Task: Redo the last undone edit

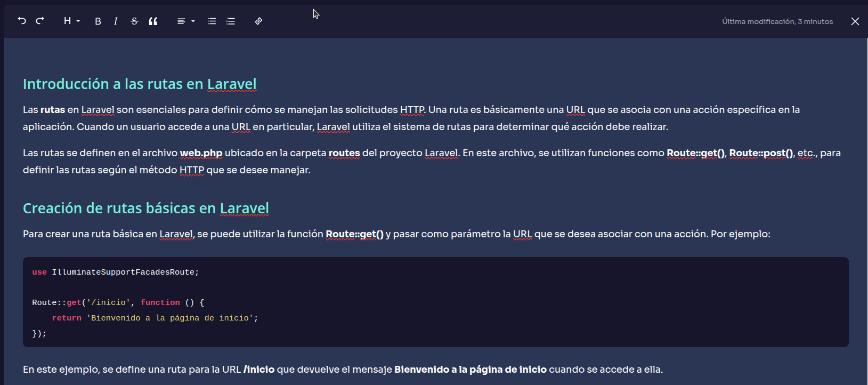Action: pos(40,21)
